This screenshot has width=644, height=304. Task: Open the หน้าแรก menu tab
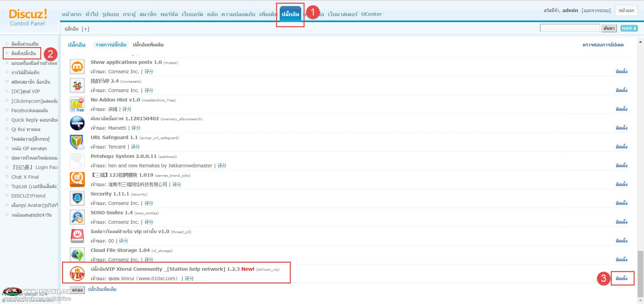71,14
